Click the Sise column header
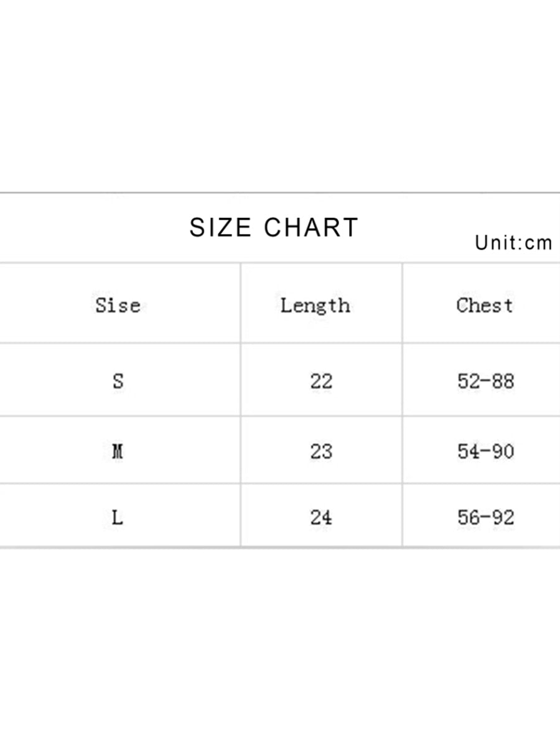560x747 pixels. (x=118, y=306)
